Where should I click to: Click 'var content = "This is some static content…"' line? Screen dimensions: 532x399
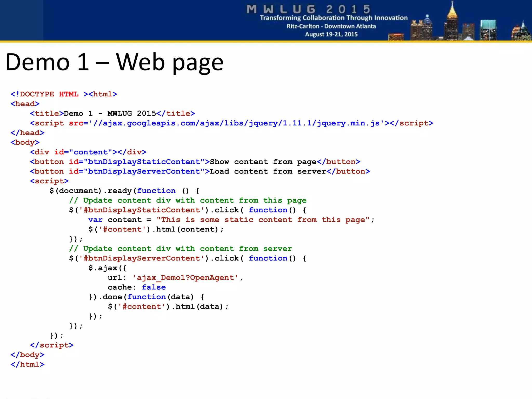[x=231, y=220]
